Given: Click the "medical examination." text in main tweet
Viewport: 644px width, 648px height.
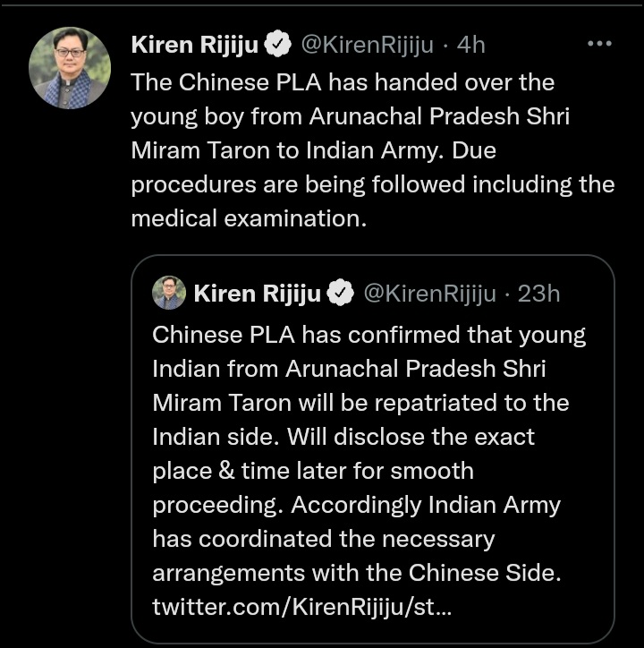Looking at the screenshot, I should [249, 218].
